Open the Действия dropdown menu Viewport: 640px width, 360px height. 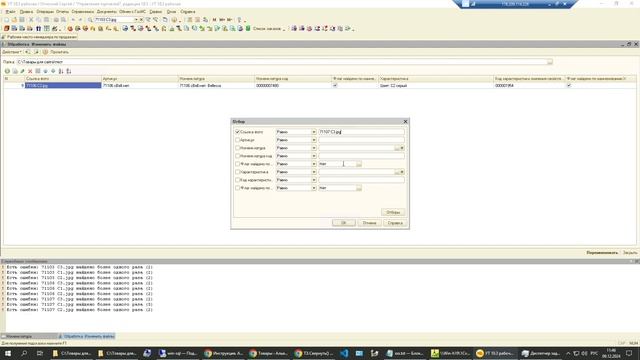click(12, 52)
